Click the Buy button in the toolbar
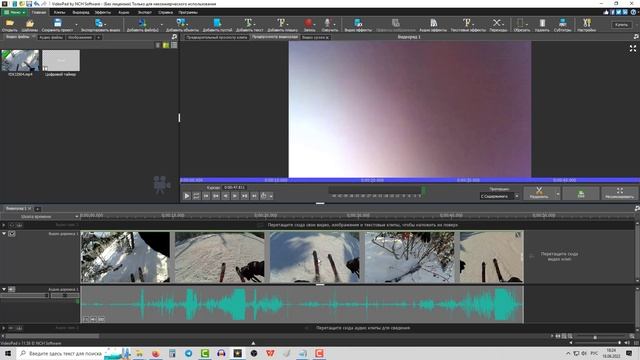Screen dimensions: 640x360 click(x=621, y=25)
